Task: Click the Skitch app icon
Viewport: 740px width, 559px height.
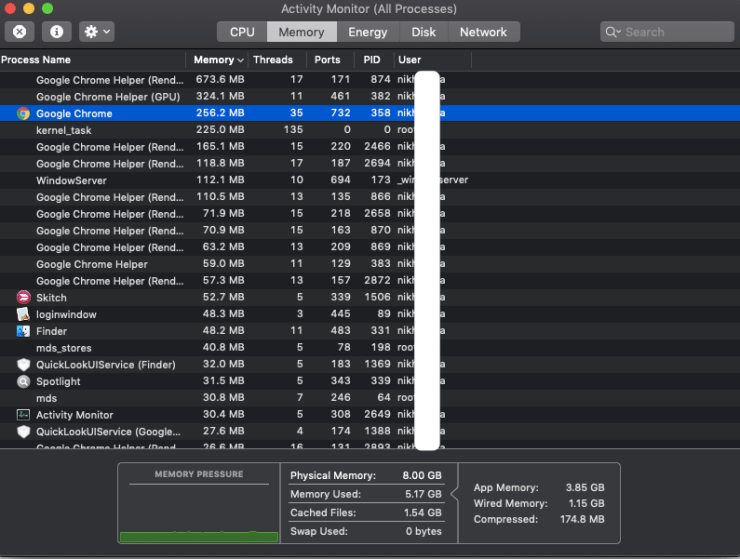Action: tap(23, 297)
